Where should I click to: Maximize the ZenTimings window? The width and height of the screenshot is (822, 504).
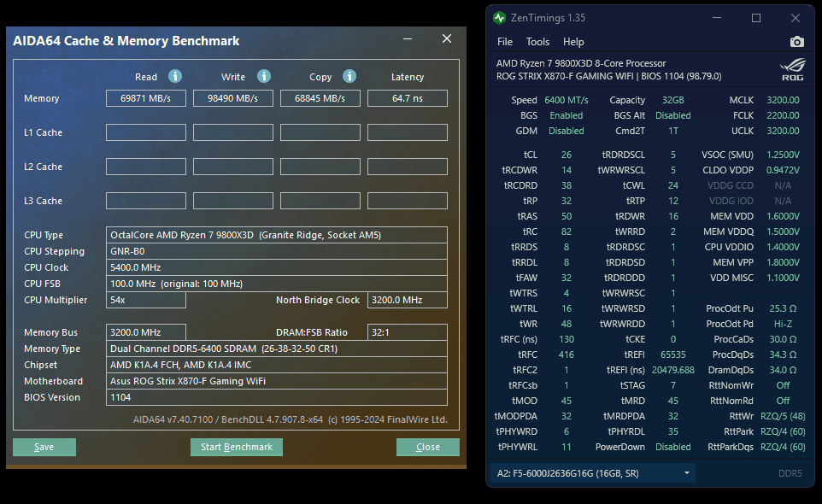[756, 18]
